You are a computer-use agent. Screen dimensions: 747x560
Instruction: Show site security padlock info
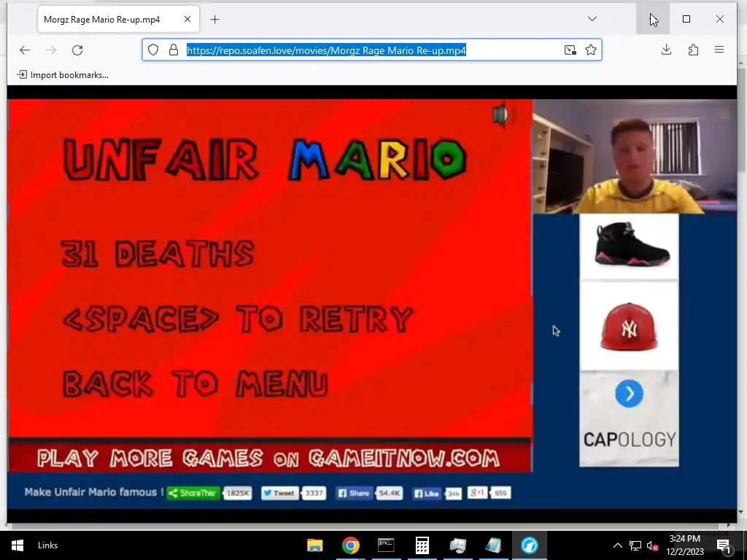(x=174, y=50)
